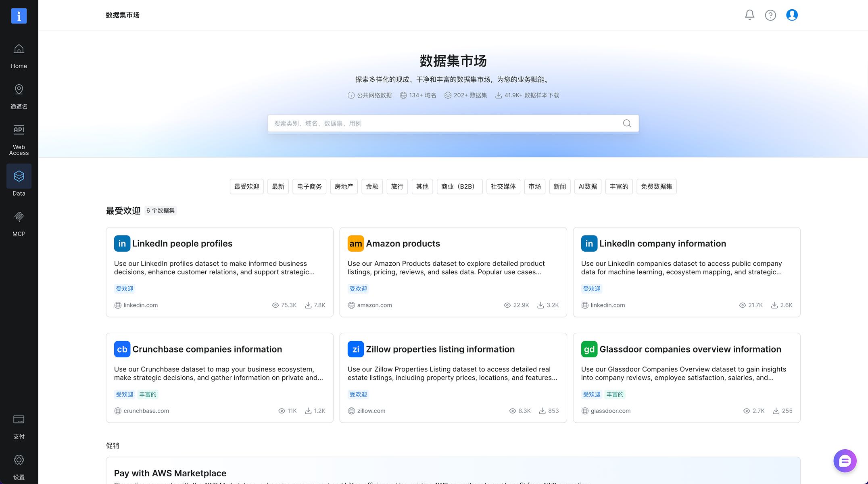
Task: Open the 支付 payment sidebar item
Action: [19, 427]
